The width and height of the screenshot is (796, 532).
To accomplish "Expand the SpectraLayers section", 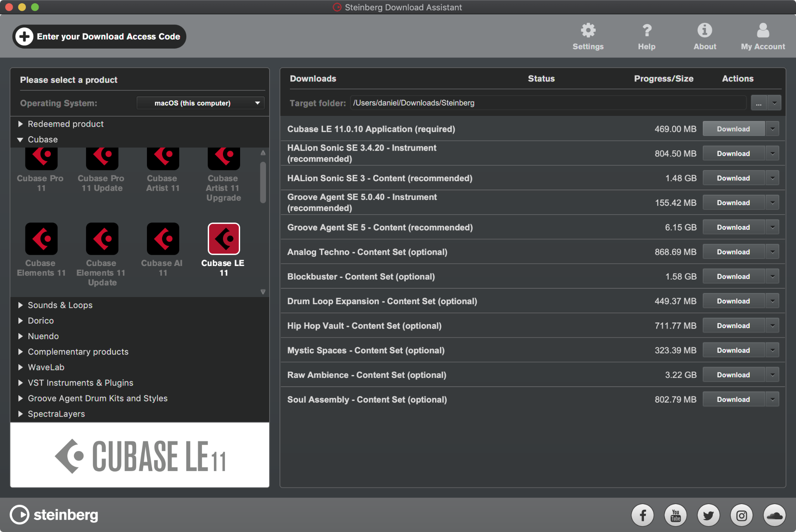I will point(20,414).
